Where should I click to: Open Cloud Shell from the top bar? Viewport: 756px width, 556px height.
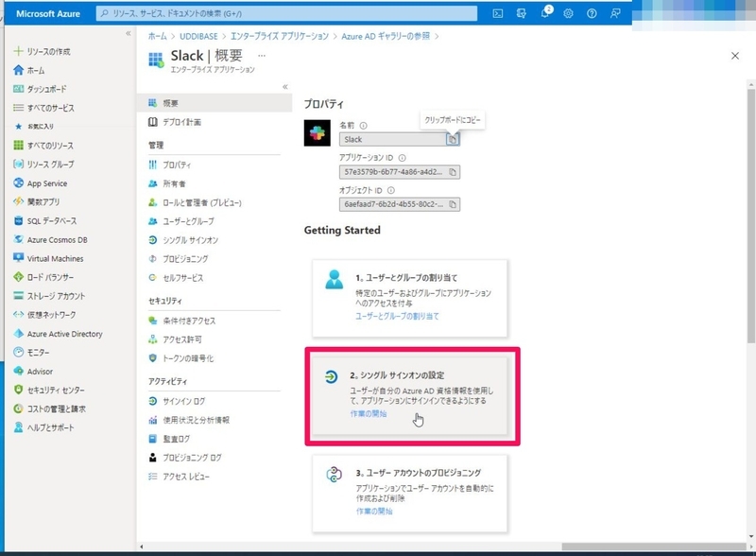(x=497, y=13)
